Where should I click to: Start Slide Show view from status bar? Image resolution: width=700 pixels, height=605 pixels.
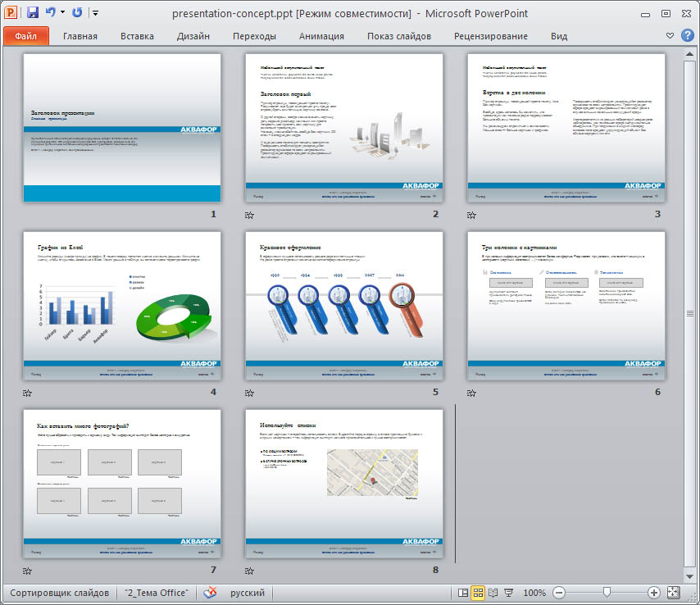[509, 593]
